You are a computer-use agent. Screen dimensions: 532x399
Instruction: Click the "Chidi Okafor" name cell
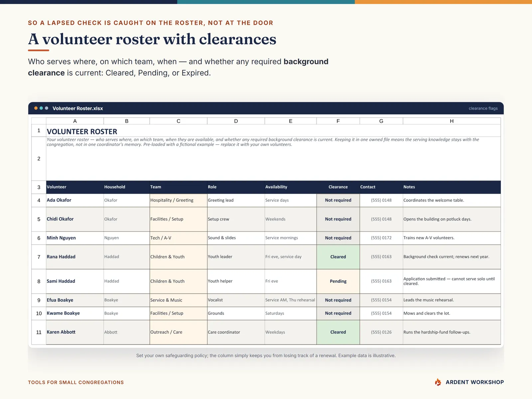pos(75,219)
